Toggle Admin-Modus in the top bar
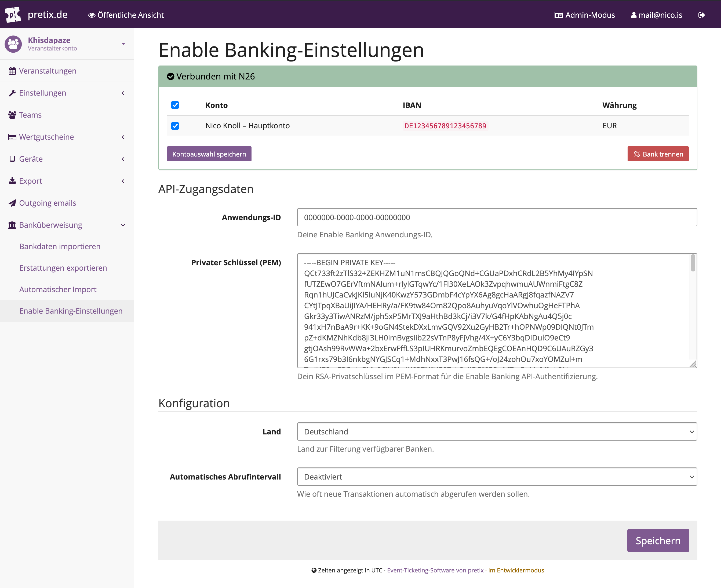The width and height of the screenshot is (721, 588). [585, 15]
